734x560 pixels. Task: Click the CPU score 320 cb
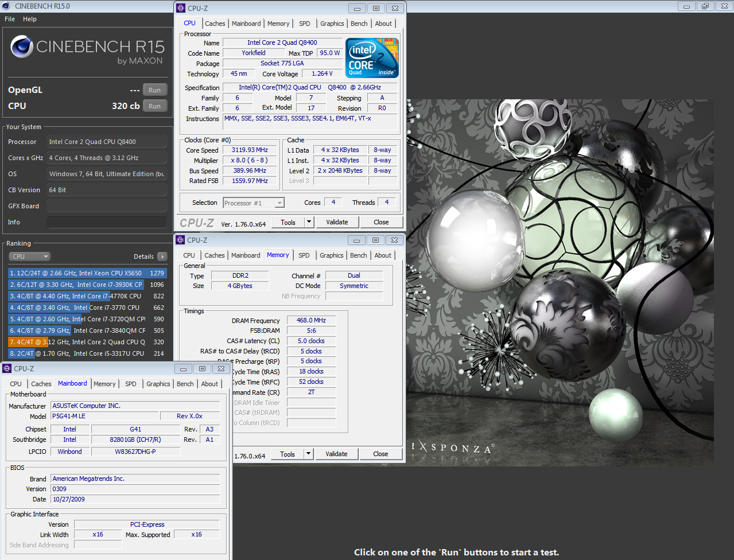click(126, 106)
